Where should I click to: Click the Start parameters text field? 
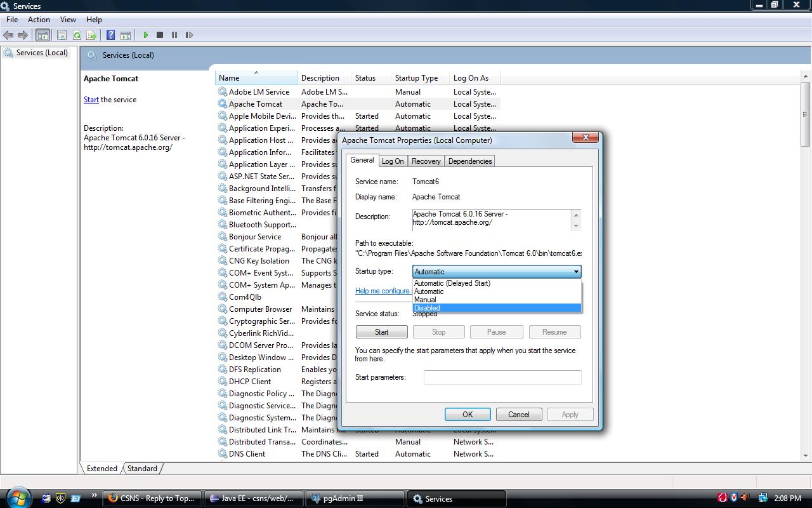click(x=502, y=377)
